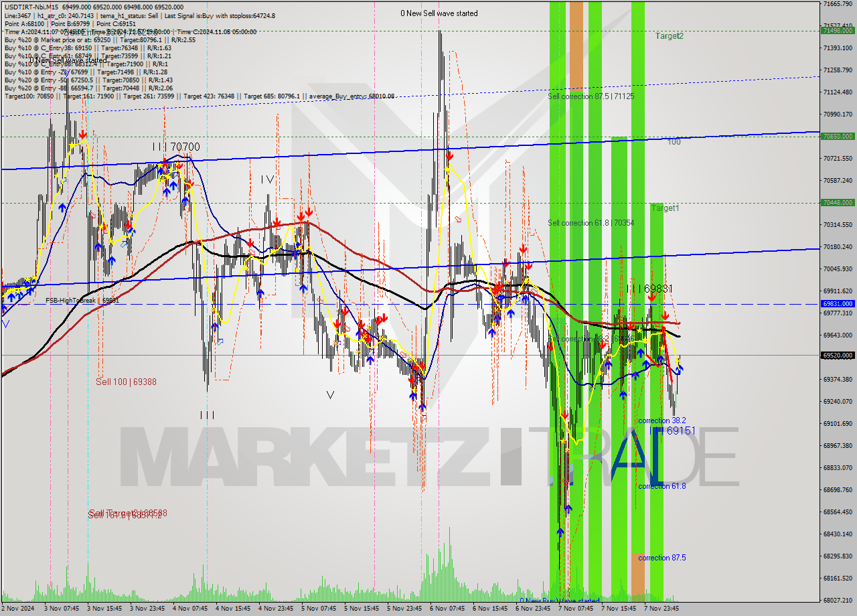This screenshot has height=616, width=857.
Task: Click the '5 Nov 23:45' time label
Action: 404,609
